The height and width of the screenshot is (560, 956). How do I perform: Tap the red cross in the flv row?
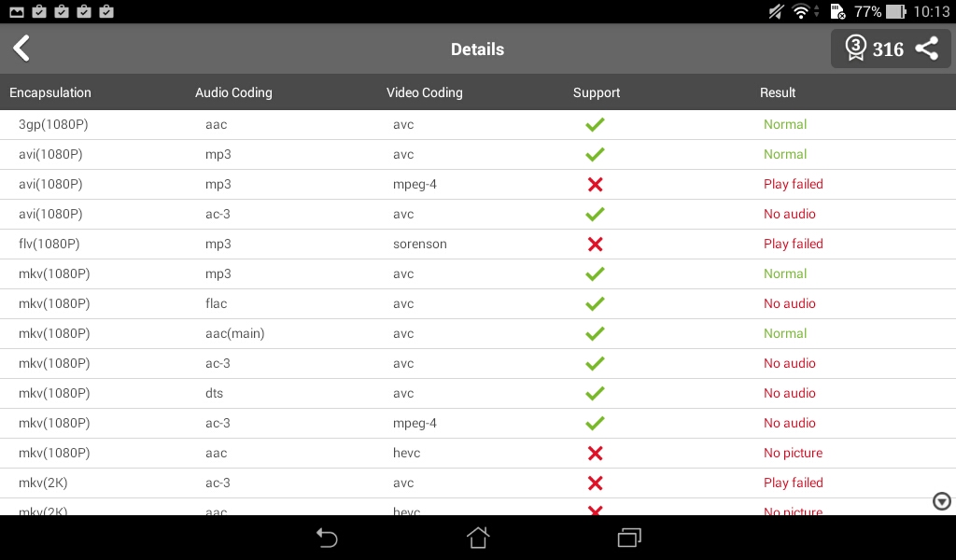[595, 245]
